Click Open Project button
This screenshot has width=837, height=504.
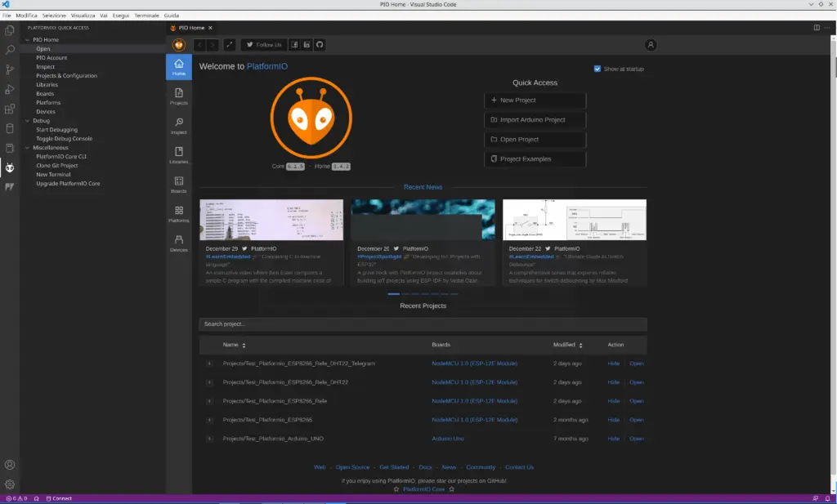click(535, 140)
